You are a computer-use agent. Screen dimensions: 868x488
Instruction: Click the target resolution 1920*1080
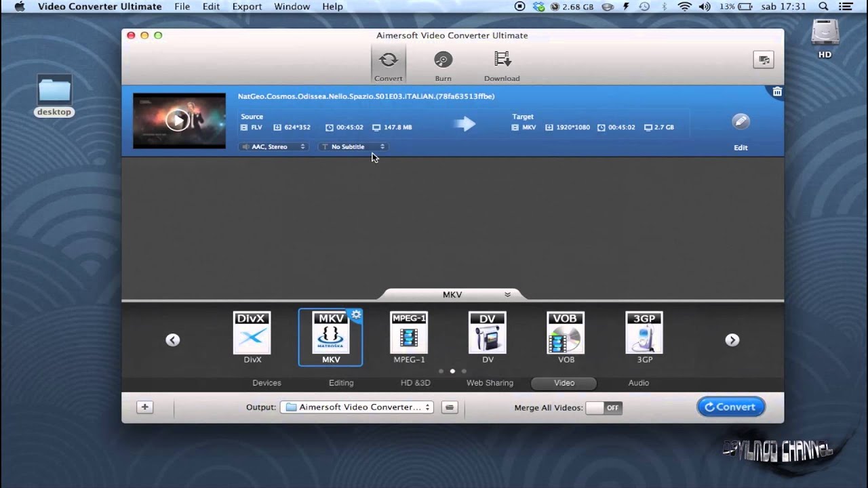[x=573, y=127]
